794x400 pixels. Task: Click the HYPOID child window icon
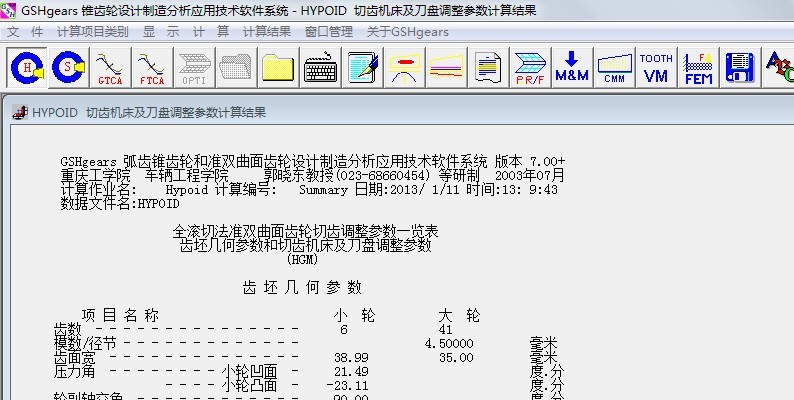click(20, 112)
